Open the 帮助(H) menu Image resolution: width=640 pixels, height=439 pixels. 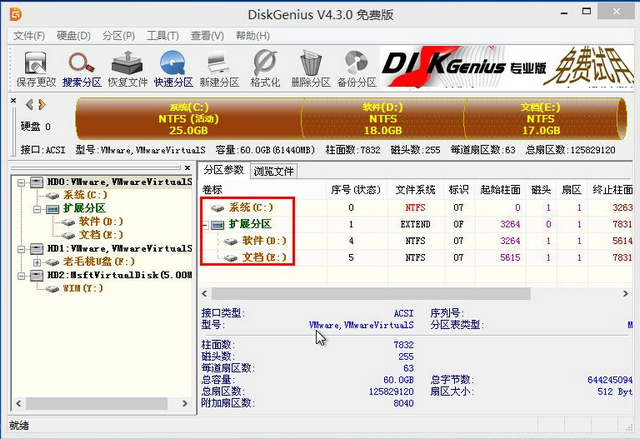pos(253,36)
